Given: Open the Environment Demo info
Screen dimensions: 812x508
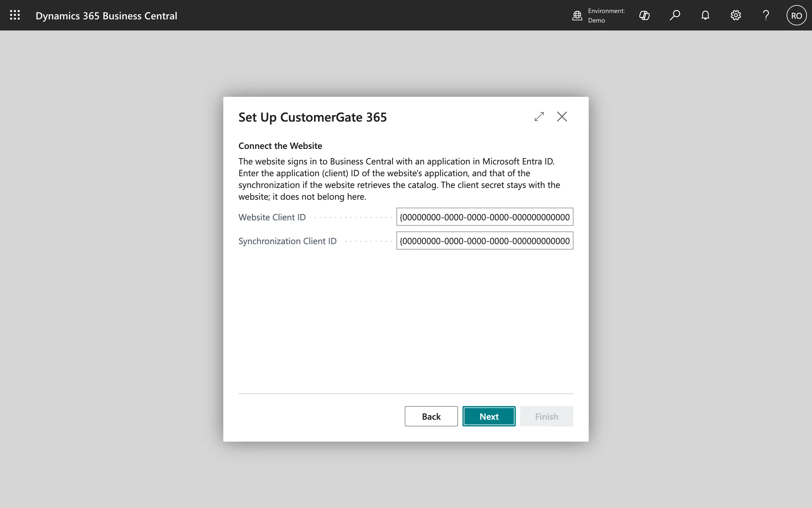Looking at the screenshot, I should click(598, 16).
